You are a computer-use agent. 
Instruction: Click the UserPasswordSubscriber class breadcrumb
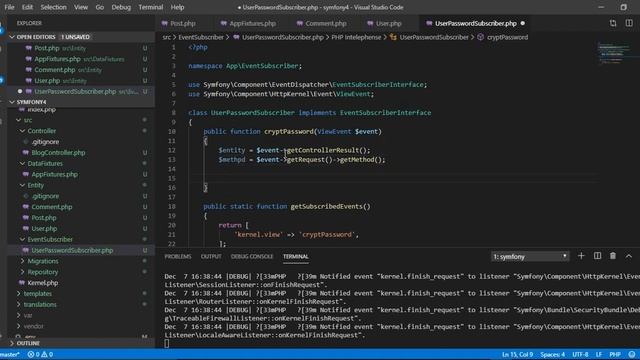[x=434, y=37]
